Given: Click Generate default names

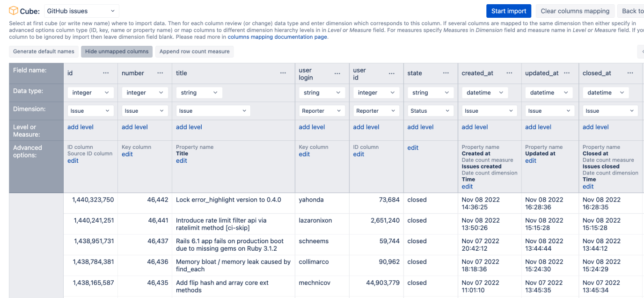Looking at the screenshot, I should coord(44,51).
